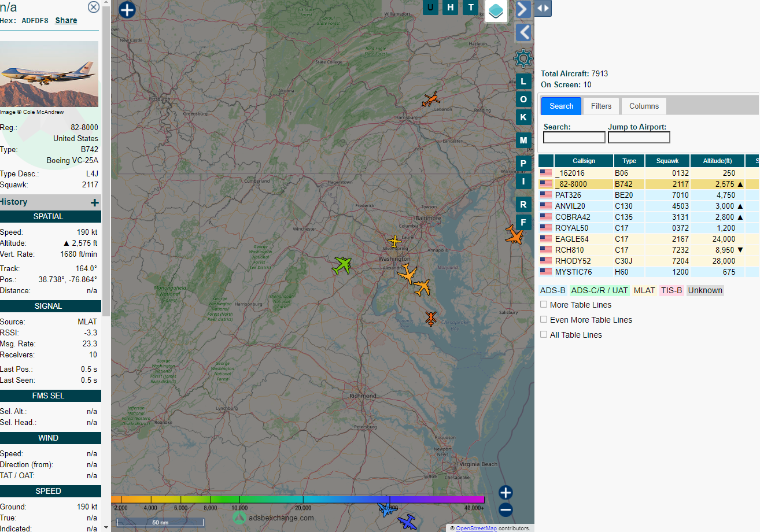The width and height of the screenshot is (760, 532).
Task: Select the small orange helicopter over Chesapeake Bay
Action: (431, 318)
